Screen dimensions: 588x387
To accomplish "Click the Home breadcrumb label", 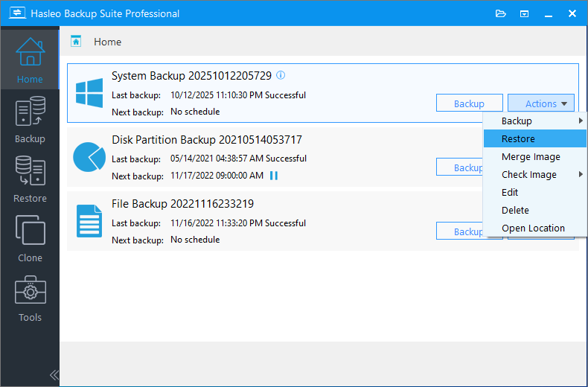I will click(x=107, y=42).
